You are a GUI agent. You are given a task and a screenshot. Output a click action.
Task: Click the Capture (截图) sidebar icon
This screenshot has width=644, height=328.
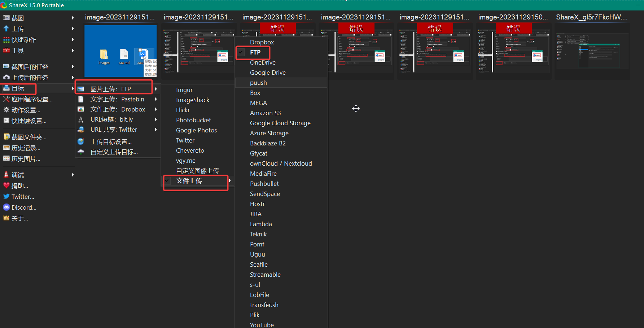6,18
